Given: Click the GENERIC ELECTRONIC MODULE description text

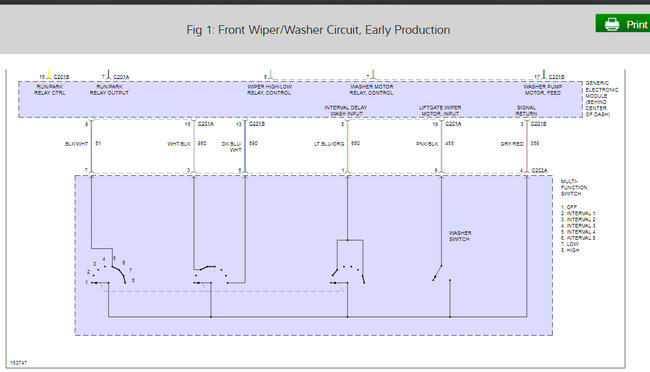Looking at the screenshot, I should pyautogui.click(x=601, y=99).
